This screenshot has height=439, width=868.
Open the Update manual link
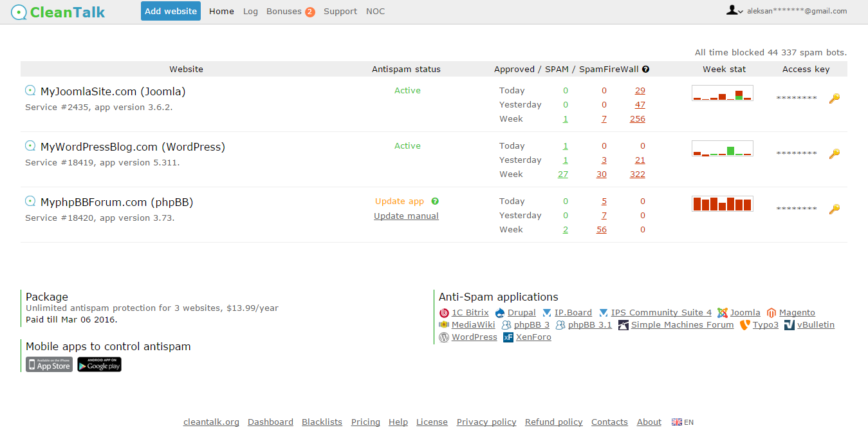(406, 216)
